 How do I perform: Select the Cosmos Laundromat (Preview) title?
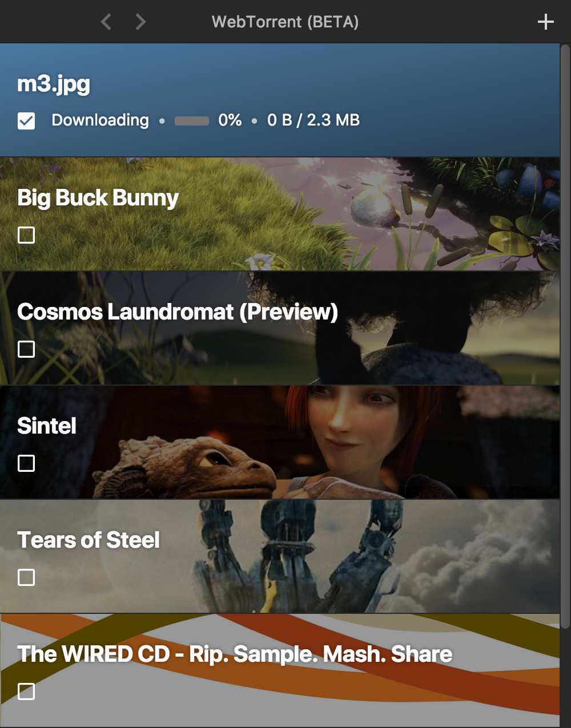[178, 312]
